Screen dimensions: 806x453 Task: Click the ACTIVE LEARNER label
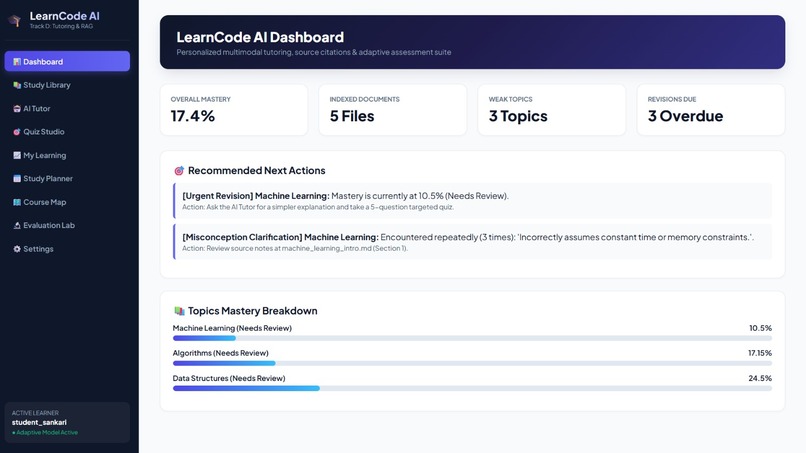[35, 413]
